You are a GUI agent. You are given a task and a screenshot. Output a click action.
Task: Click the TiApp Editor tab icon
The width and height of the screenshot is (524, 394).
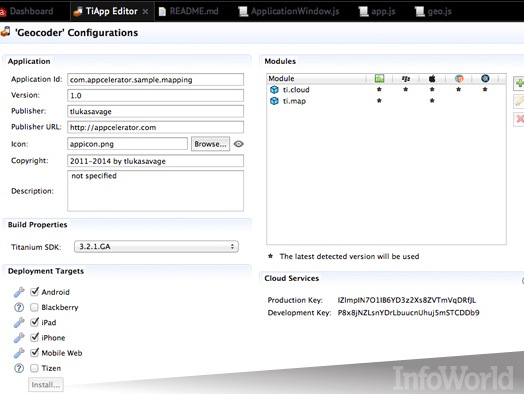(78, 12)
